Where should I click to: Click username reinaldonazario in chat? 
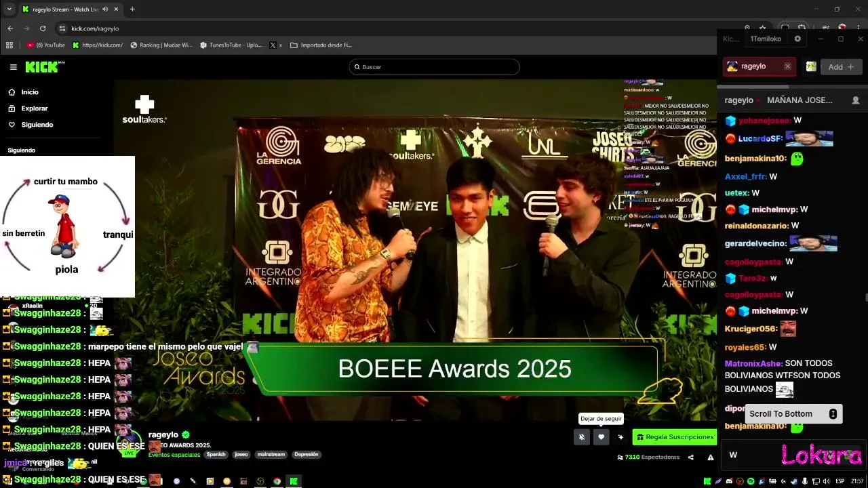tap(756, 226)
